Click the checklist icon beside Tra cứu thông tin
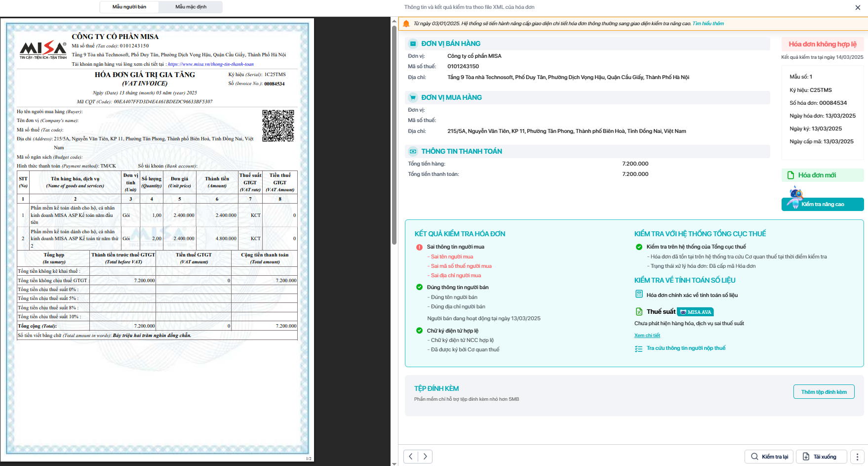 tap(639, 349)
